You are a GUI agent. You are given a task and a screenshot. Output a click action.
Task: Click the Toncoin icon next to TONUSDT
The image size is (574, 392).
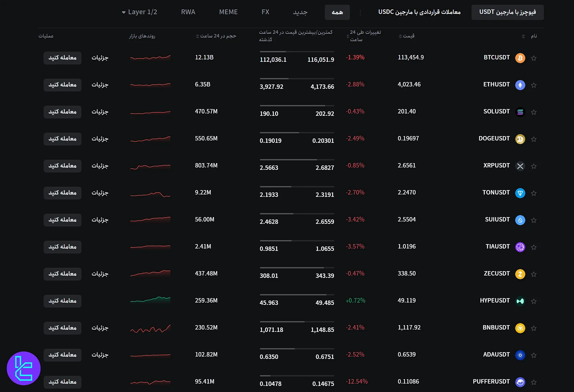[520, 193]
